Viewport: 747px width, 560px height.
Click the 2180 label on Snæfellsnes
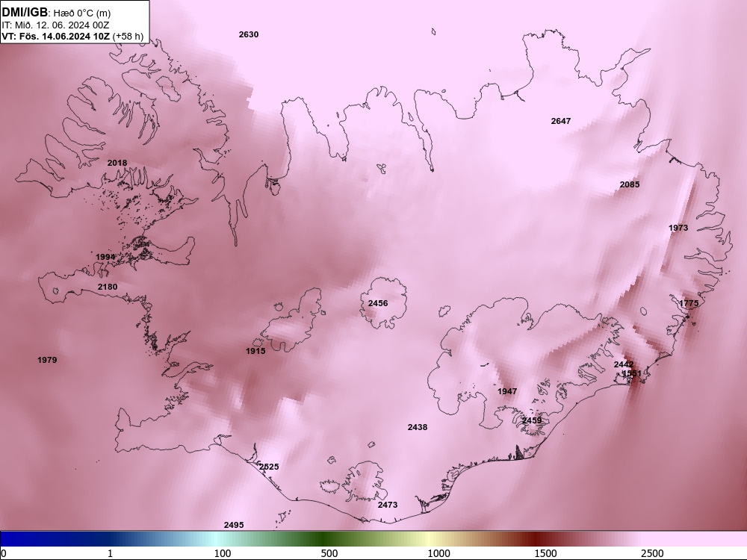click(x=107, y=287)
